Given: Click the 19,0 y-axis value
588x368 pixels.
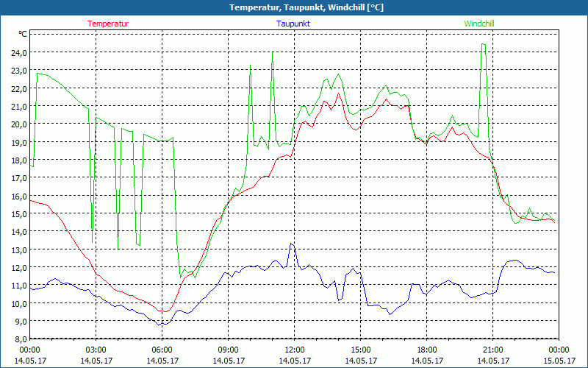Looking at the screenshot, I should point(18,142).
